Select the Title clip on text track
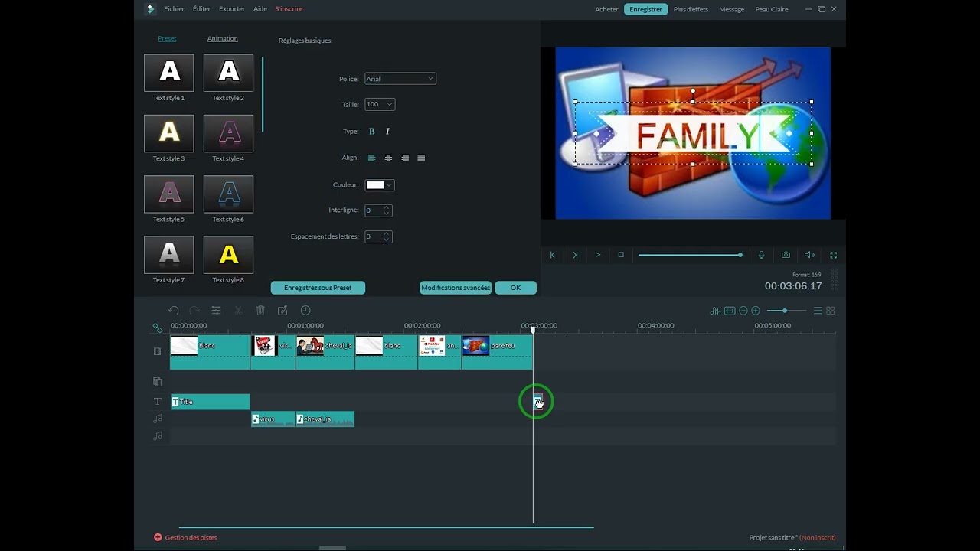This screenshot has width=980, height=551. [x=211, y=402]
